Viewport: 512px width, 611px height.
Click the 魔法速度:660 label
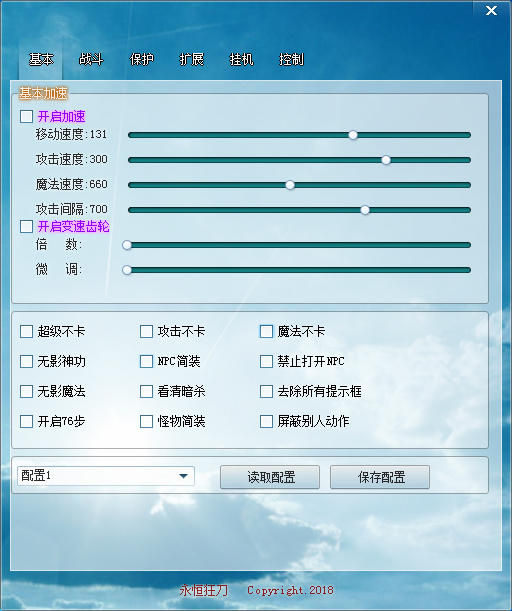[x=71, y=184]
